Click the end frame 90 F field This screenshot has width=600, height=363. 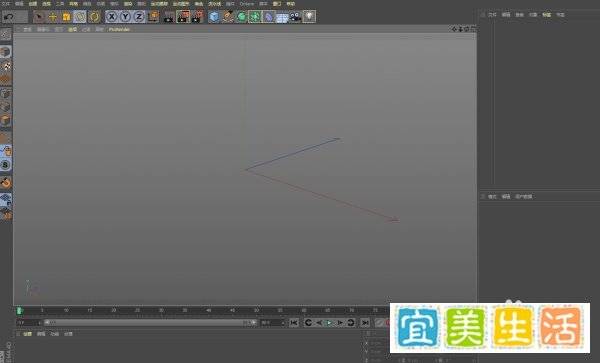272,323
